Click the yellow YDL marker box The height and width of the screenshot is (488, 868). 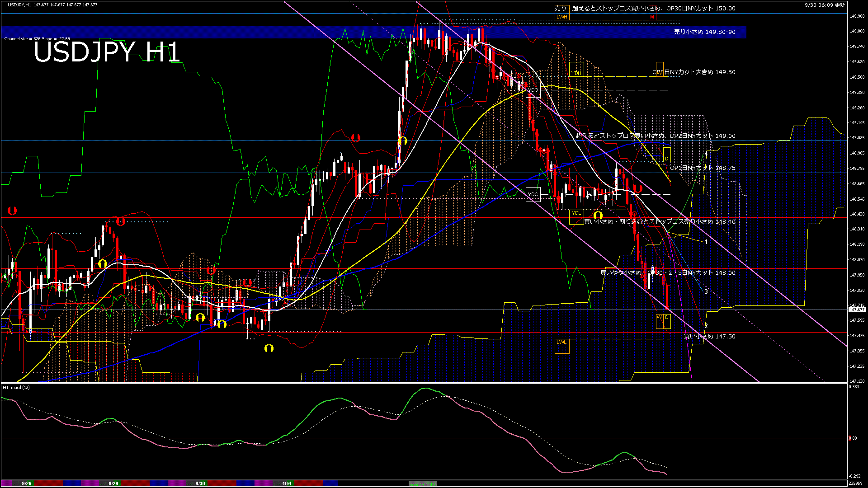[x=576, y=216]
